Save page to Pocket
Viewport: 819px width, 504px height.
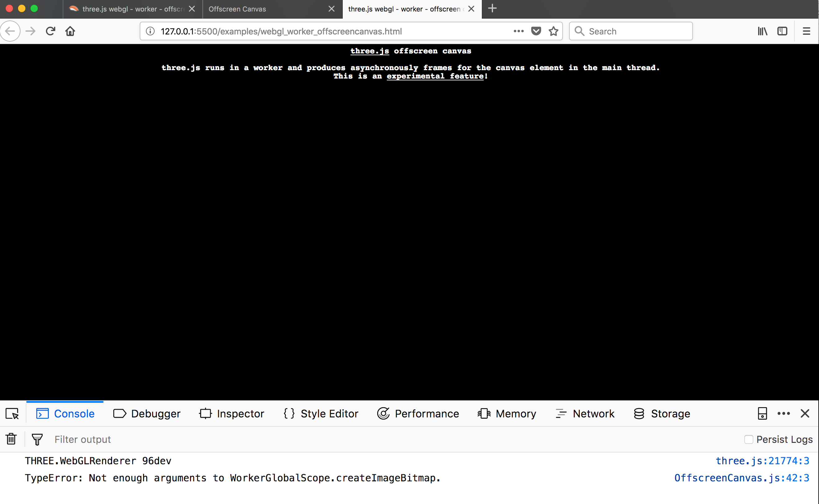(536, 31)
